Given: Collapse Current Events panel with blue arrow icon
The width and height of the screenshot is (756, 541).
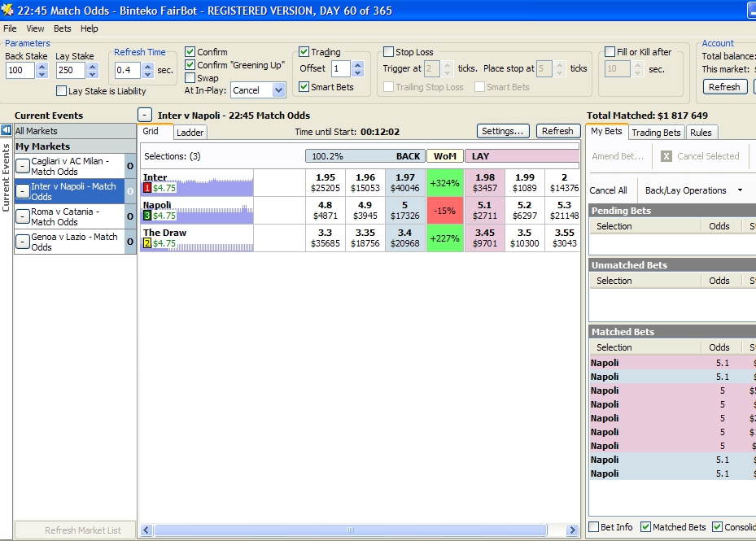Looking at the screenshot, I should coord(7,130).
